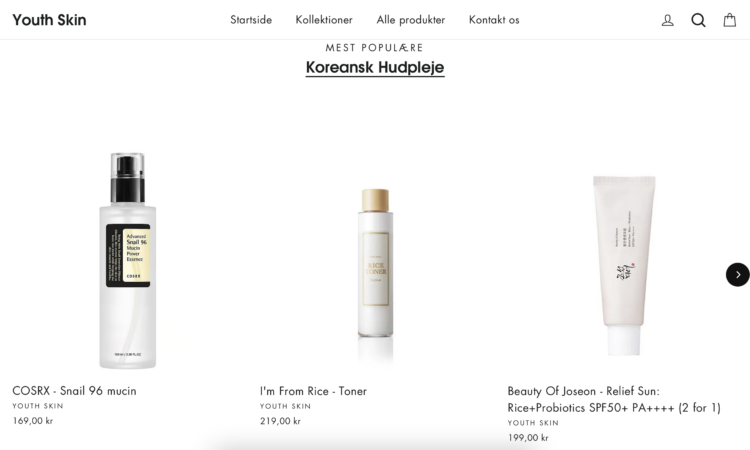Open I'm From Rice - Toner title
This screenshot has height=450, width=750.
pos(313,391)
